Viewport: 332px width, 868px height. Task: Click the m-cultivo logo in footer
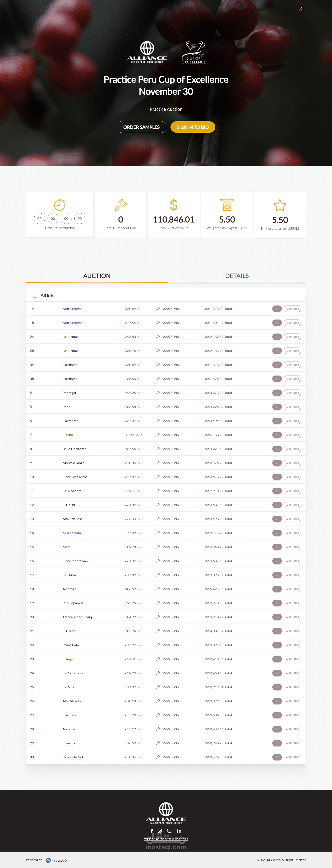tap(56, 860)
